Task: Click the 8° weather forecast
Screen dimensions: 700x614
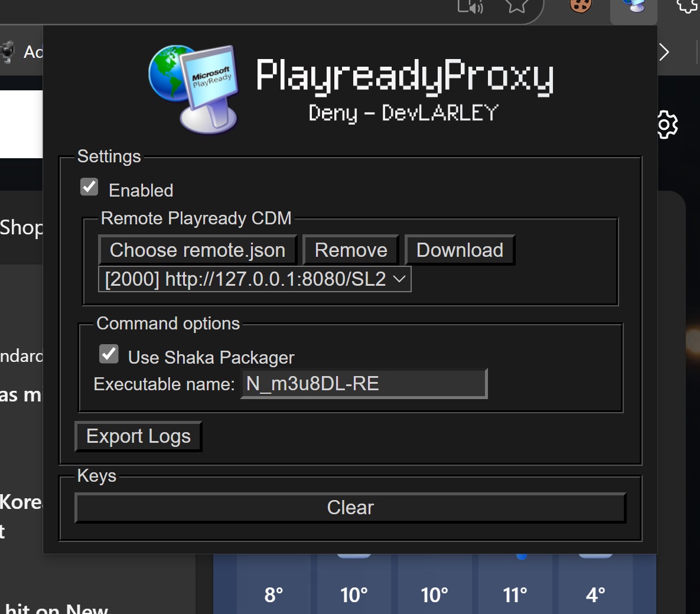Action: (274, 595)
